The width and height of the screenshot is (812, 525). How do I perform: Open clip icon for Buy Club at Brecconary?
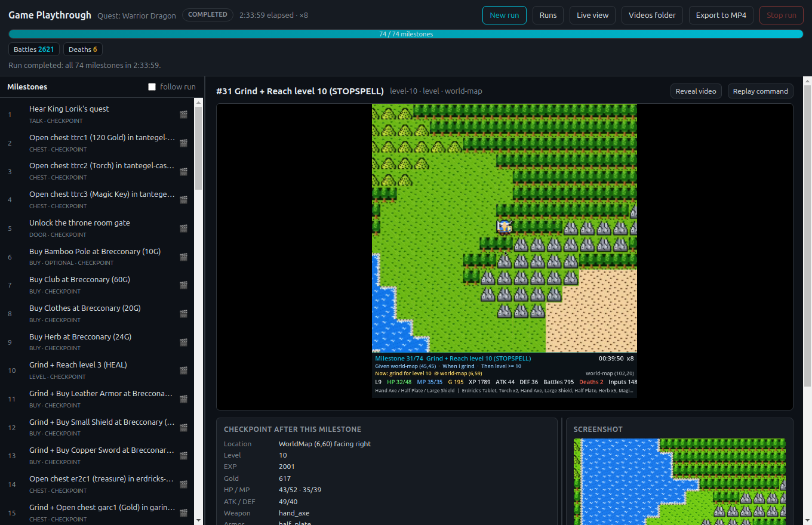183,285
